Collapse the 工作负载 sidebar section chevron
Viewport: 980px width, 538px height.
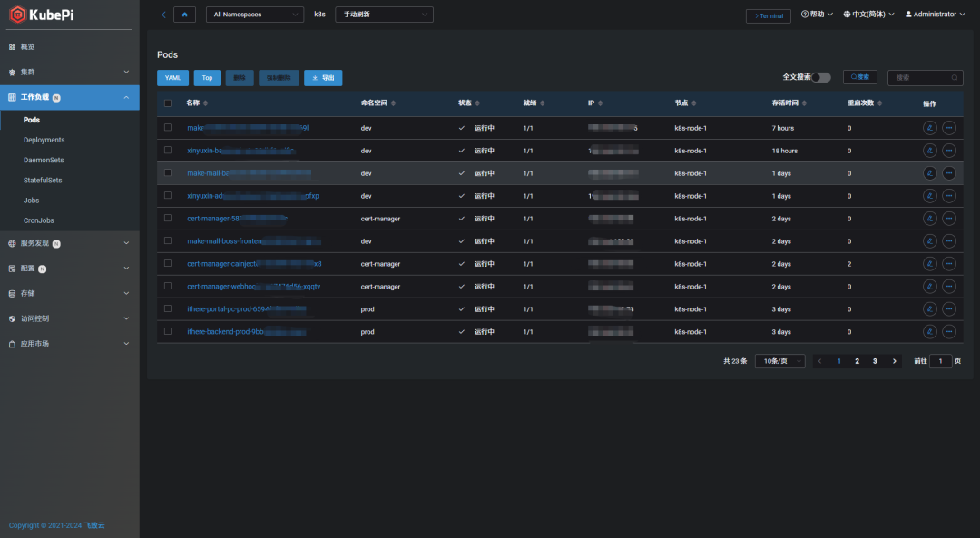(x=126, y=97)
